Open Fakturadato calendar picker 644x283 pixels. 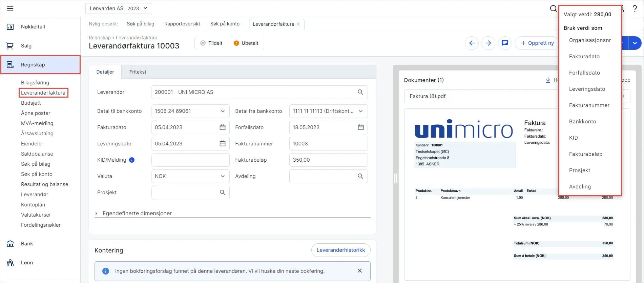(x=223, y=127)
